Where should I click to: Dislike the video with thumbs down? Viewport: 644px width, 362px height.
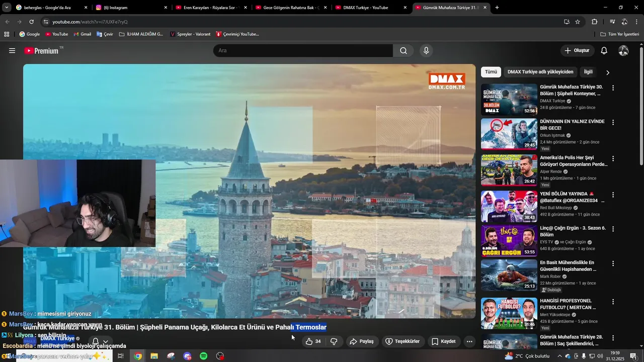point(334,341)
